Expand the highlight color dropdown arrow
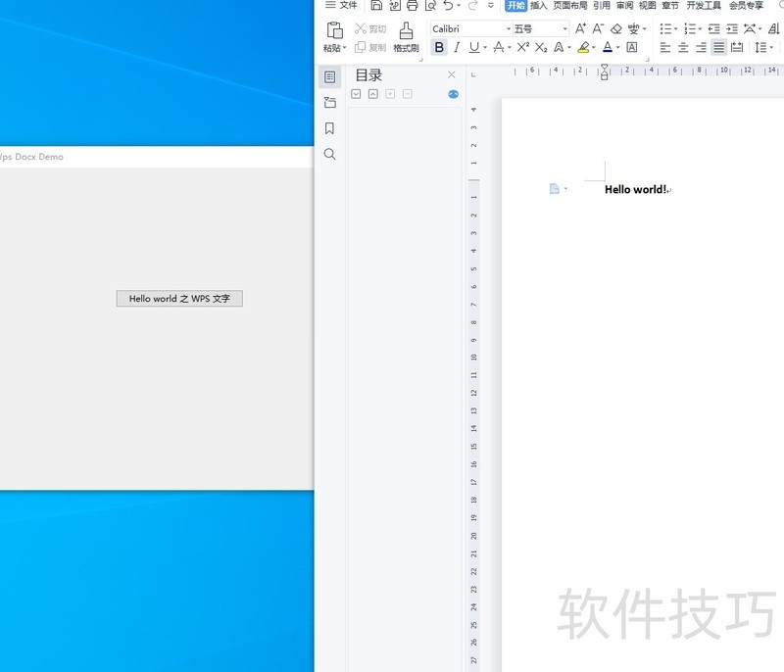The image size is (784, 672). [x=594, y=48]
